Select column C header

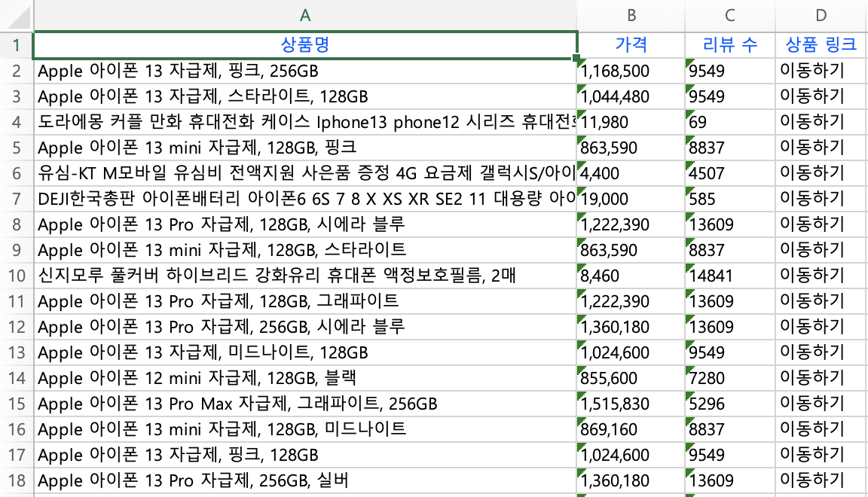click(729, 16)
